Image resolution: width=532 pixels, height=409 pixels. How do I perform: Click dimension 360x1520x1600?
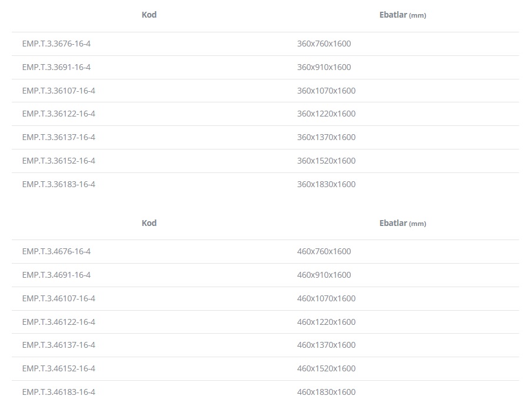tap(326, 161)
